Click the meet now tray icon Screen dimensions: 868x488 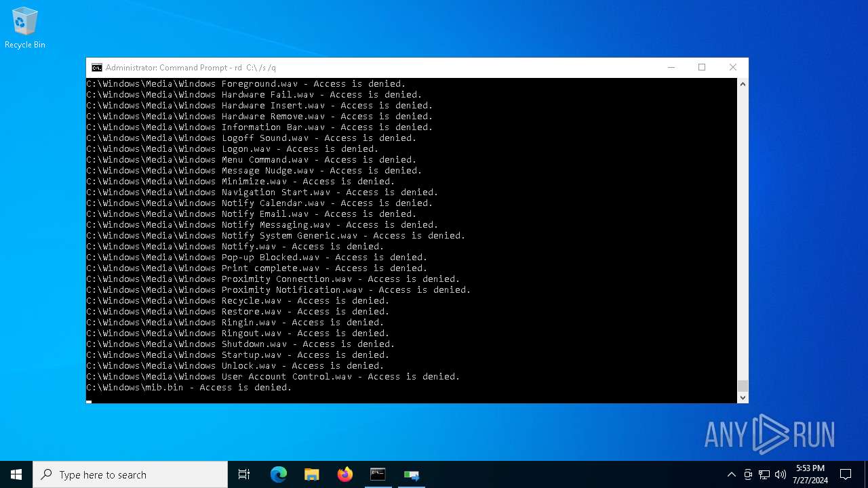pos(748,474)
